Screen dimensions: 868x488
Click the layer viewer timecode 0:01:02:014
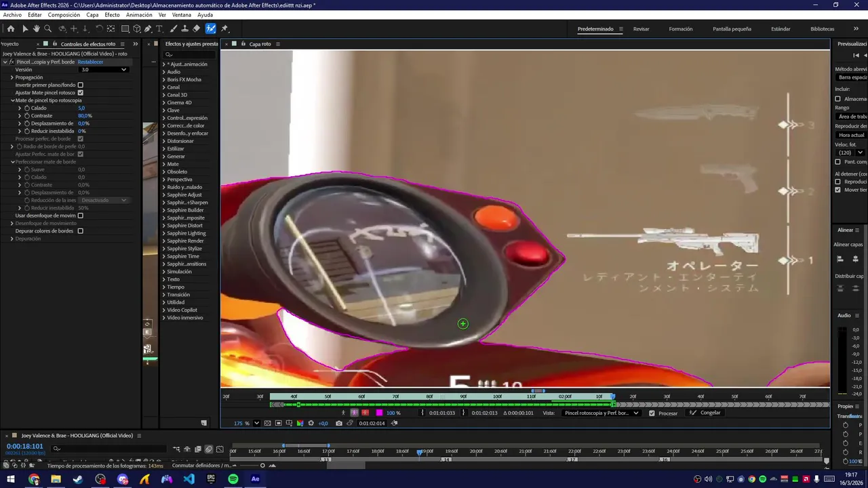tap(372, 423)
